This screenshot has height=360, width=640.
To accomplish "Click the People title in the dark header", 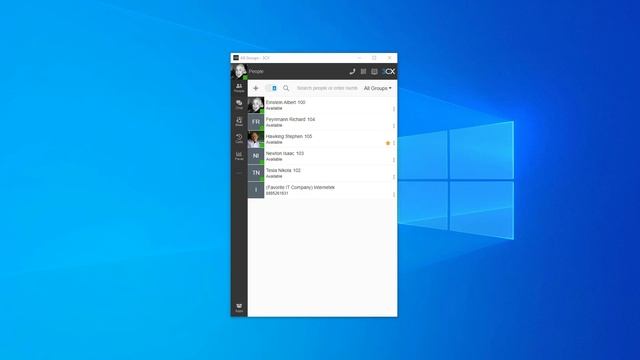I will (x=256, y=71).
